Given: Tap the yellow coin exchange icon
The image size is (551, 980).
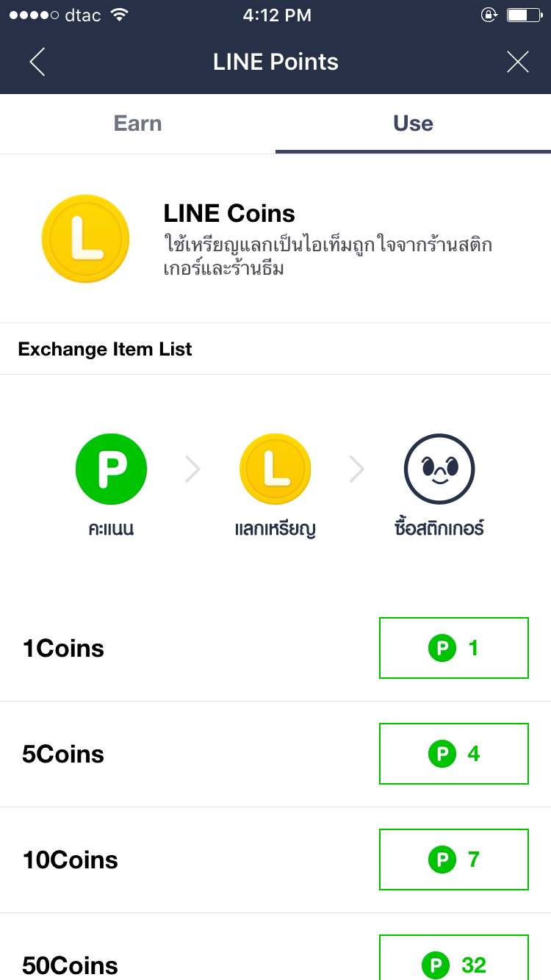Looking at the screenshot, I should (x=275, y=469).
